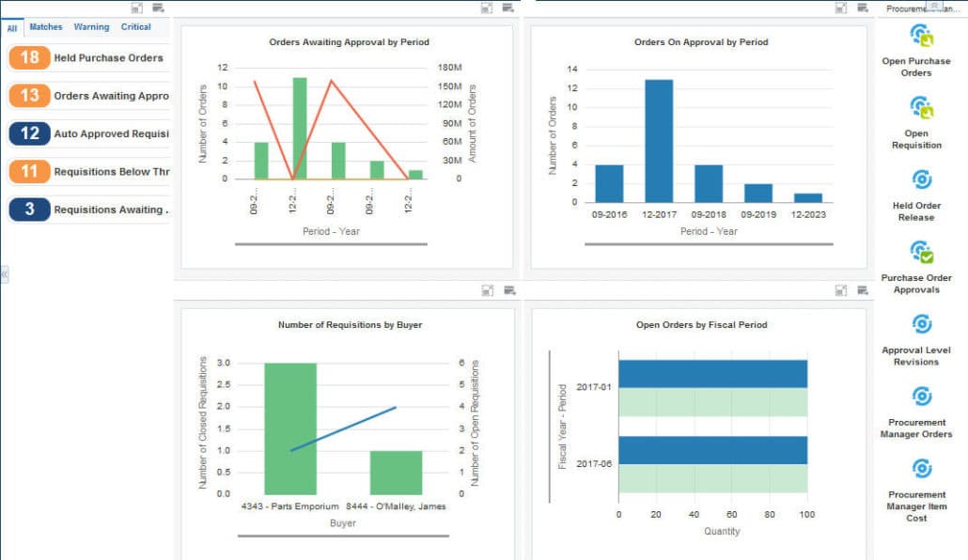Viewport: 968px width, 560px height.
Task: Click the Purchase Order Approvals icon
Action: pyautogui.click(x=921, y=252)
